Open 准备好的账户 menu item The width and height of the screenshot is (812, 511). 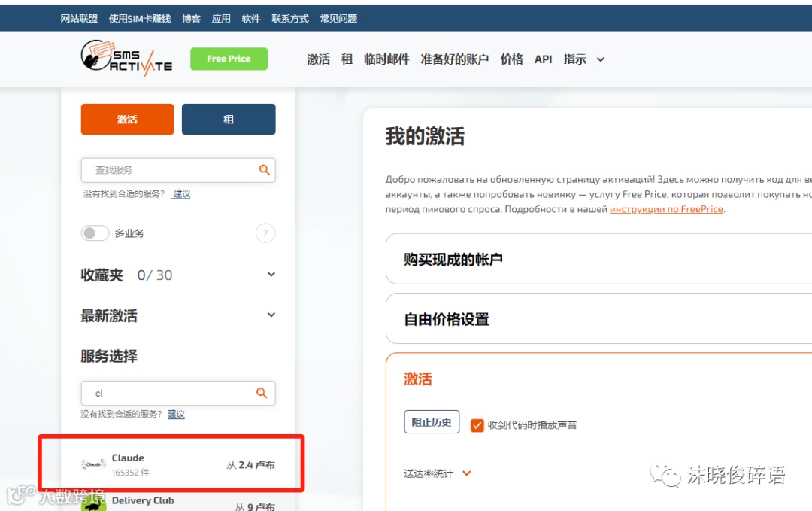click(454, 59)
